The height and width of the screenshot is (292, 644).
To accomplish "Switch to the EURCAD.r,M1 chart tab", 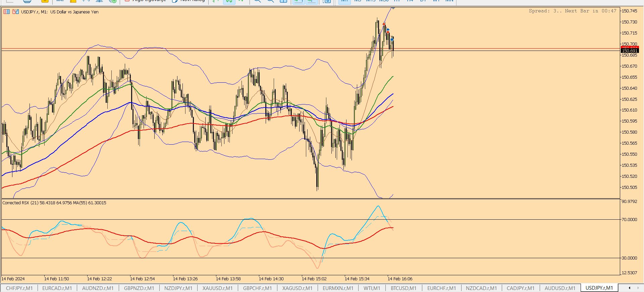I will 57,288.
